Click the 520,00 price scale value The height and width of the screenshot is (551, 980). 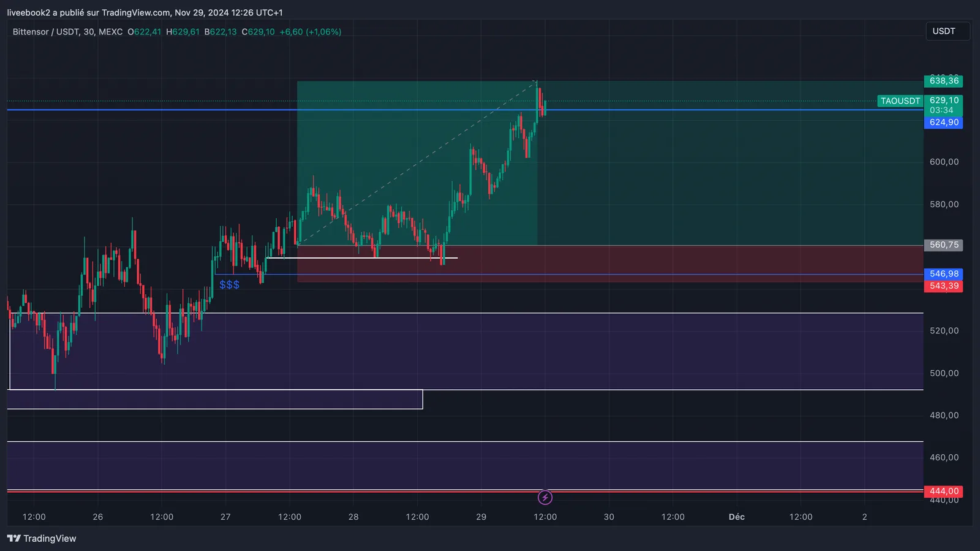(944, 330)
